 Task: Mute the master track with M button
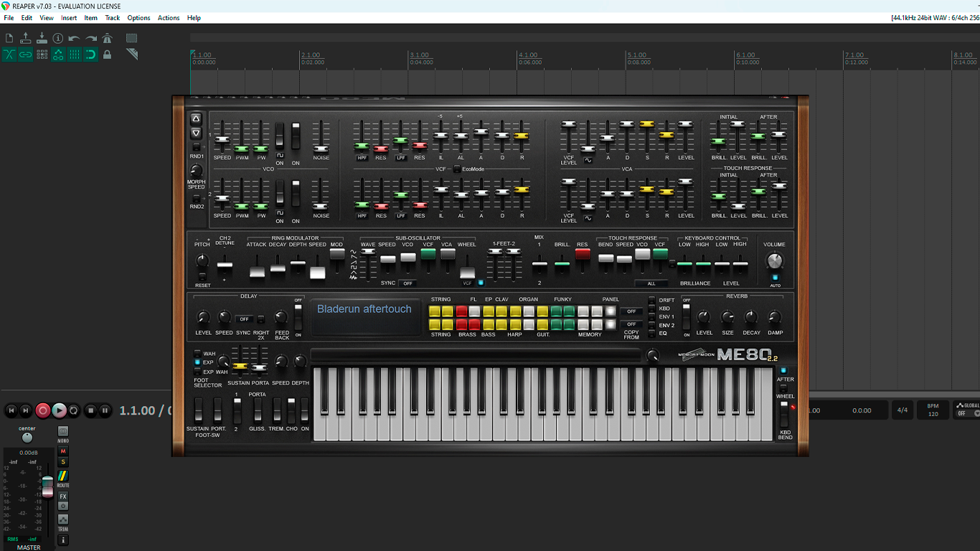click(x=63, y=451)
